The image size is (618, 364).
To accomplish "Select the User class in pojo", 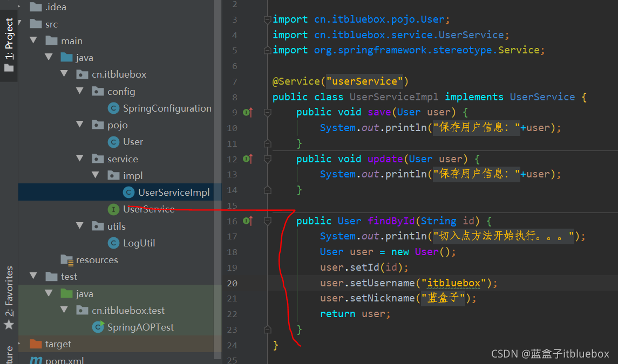I will (133, 142).
